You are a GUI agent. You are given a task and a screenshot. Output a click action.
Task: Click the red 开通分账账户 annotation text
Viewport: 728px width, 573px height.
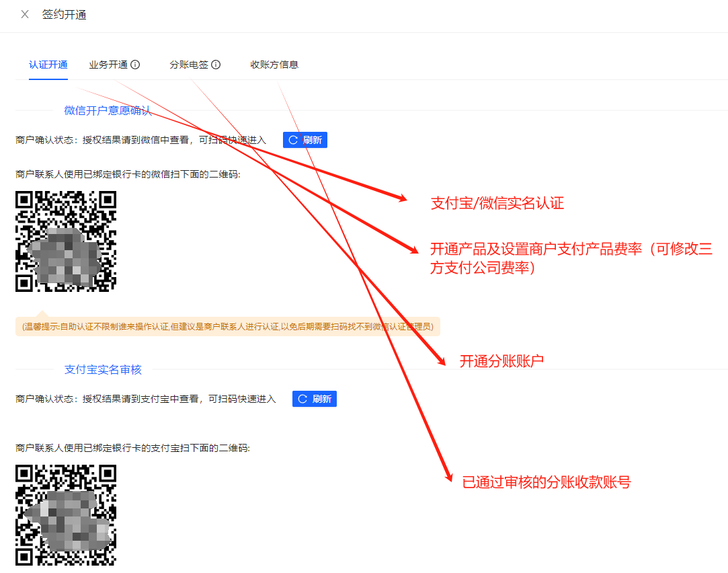tap(501, 361)
